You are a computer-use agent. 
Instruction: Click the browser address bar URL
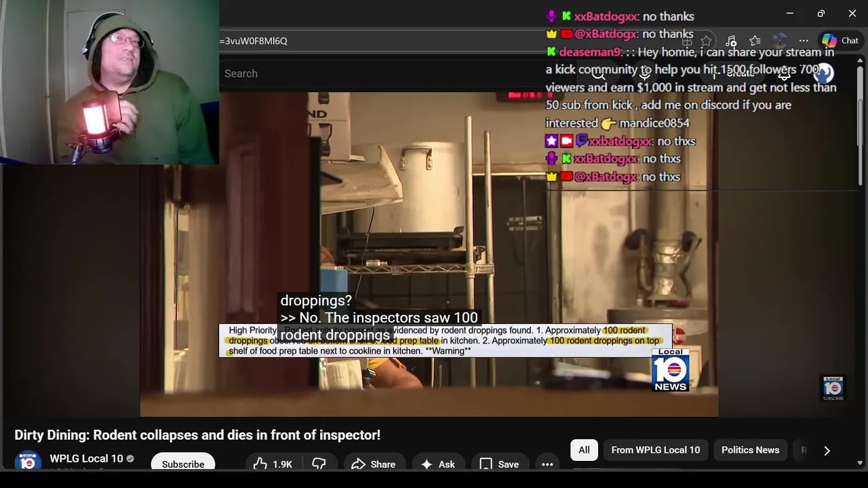point(254,41)
